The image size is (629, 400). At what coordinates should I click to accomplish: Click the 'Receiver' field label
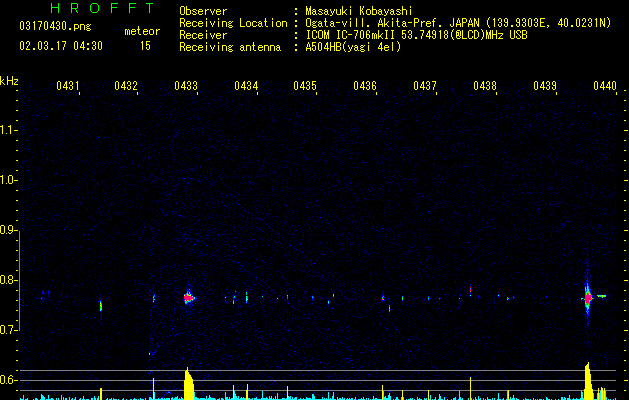point(203,35)
